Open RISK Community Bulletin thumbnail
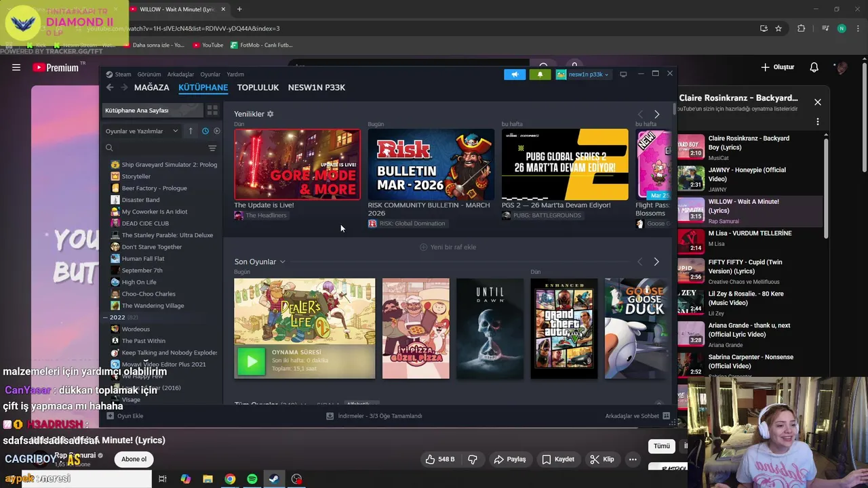Image resolution: width=868 pixels, height=488 pixels. tap(431, 164)
